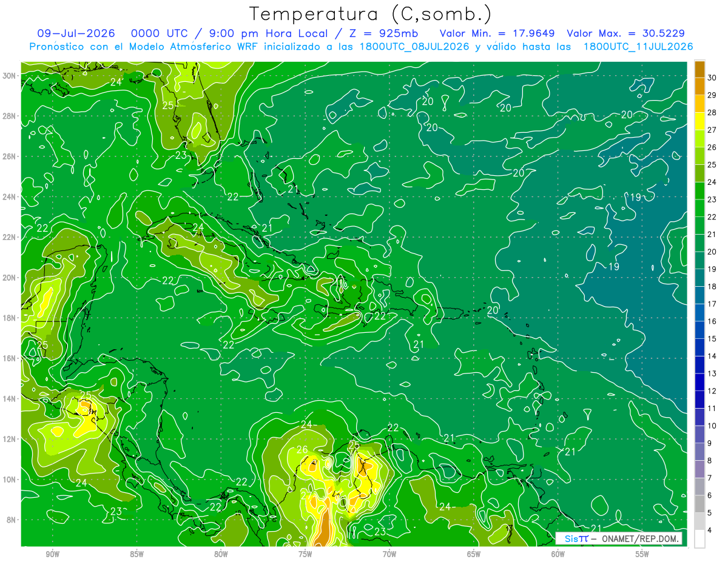
Task: Click the dark blue color scale band between 12 and 13
Action: [699, 382]
